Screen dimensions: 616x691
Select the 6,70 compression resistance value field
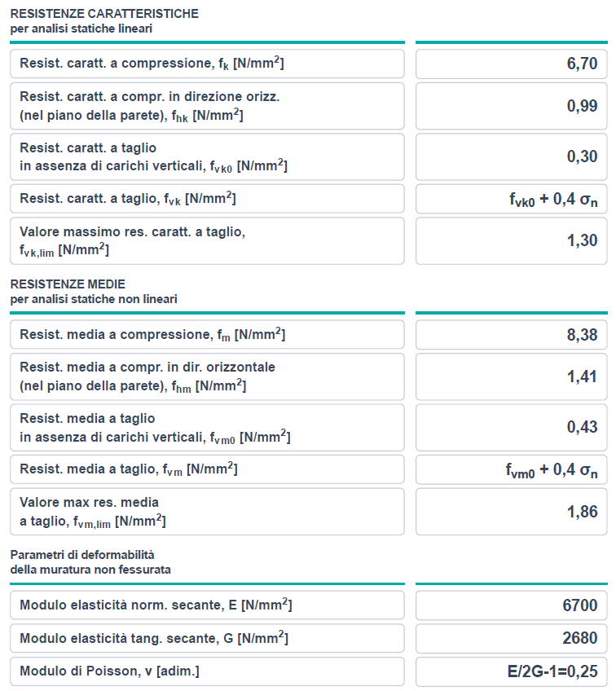(x=511, y=64)
